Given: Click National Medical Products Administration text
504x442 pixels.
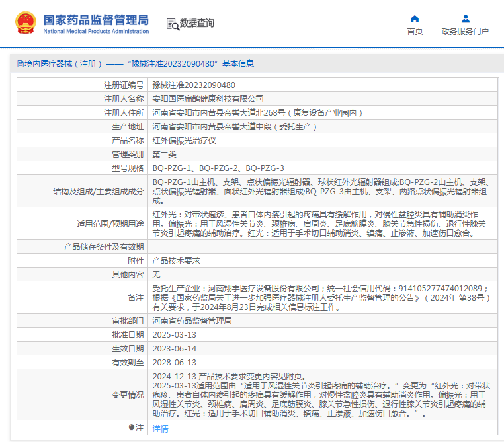Looking at the screenshot, I should point(96,32).
